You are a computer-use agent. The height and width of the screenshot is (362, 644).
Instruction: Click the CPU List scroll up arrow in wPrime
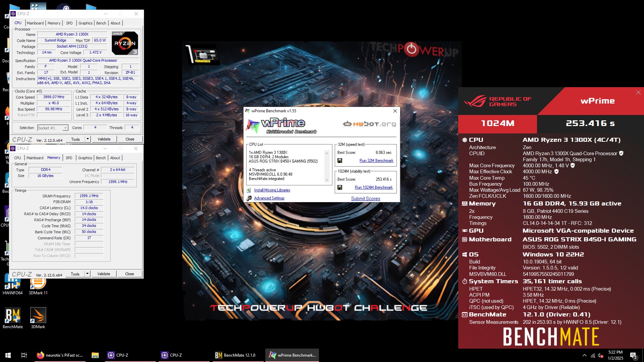[327, 153]
